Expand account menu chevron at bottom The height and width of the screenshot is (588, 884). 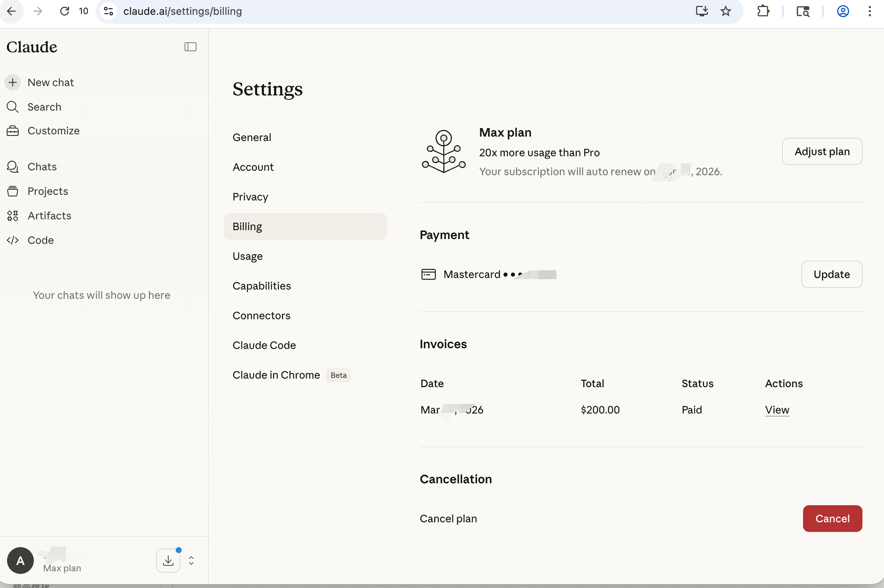[191, 560]
